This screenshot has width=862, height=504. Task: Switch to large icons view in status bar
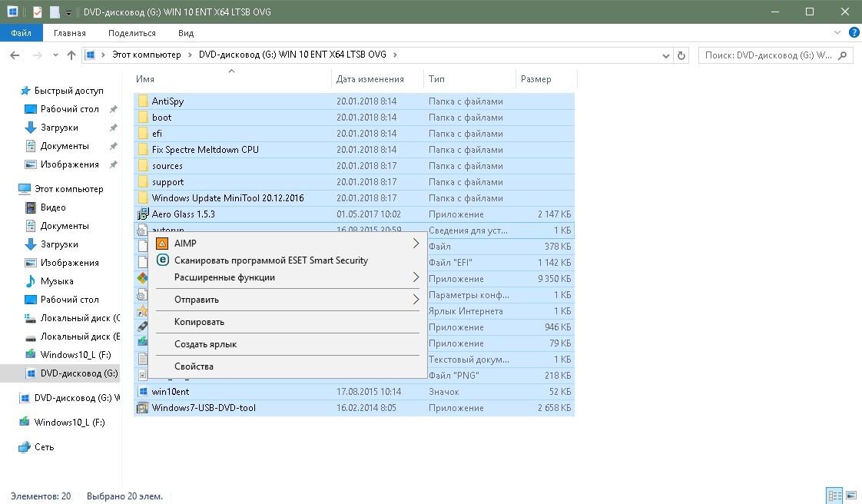point(851,496)
